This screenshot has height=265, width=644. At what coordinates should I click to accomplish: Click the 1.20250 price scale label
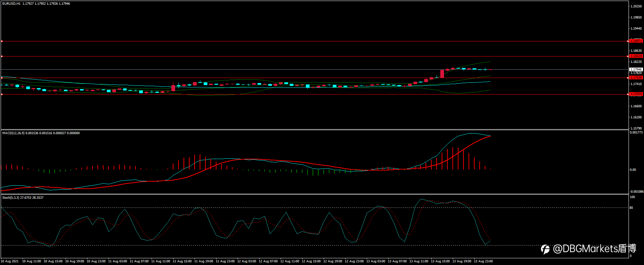point(636,6)
